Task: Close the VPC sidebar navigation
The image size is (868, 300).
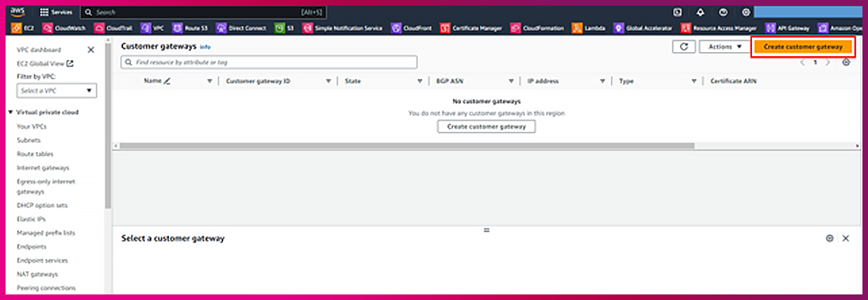Action: (x=91, y=50)
